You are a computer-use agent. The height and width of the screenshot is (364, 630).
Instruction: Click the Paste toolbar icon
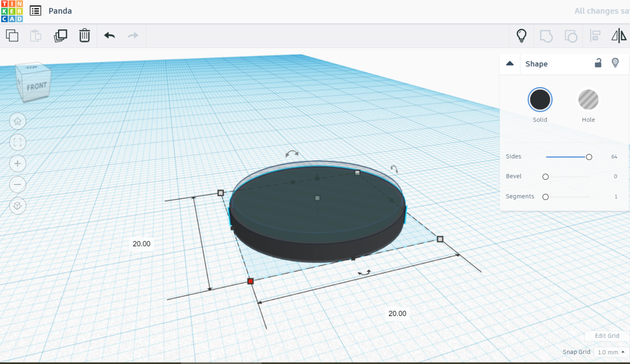click(x=36, y=36)
